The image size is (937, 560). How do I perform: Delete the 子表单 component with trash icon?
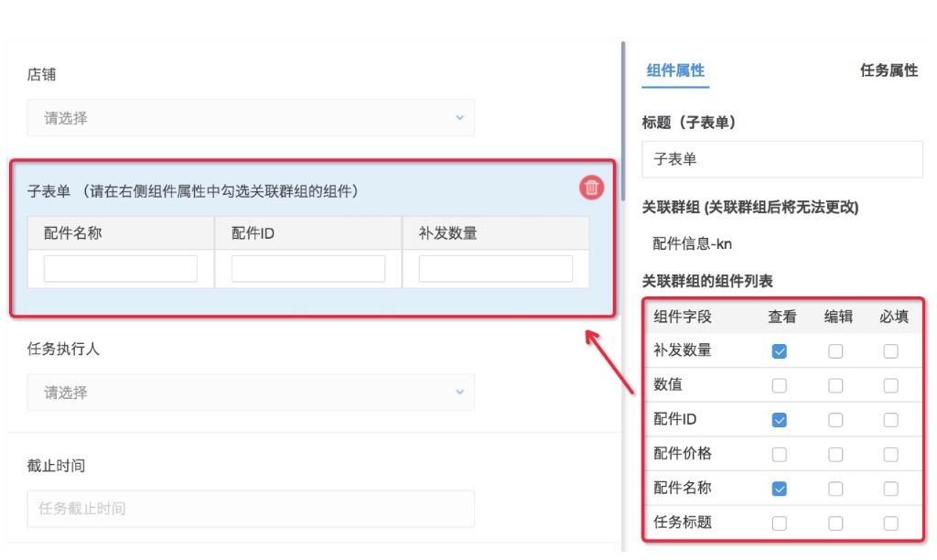tap(592, 188)
